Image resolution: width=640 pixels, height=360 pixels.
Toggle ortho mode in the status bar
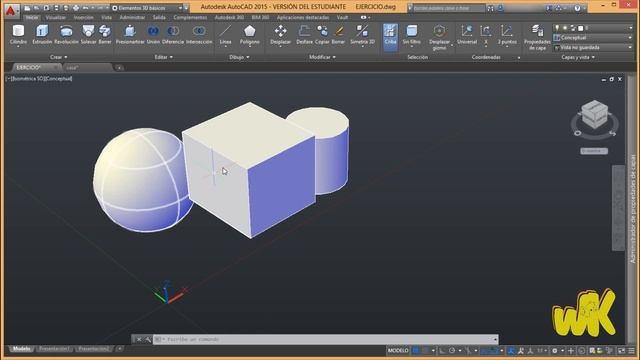pos(442,351)
